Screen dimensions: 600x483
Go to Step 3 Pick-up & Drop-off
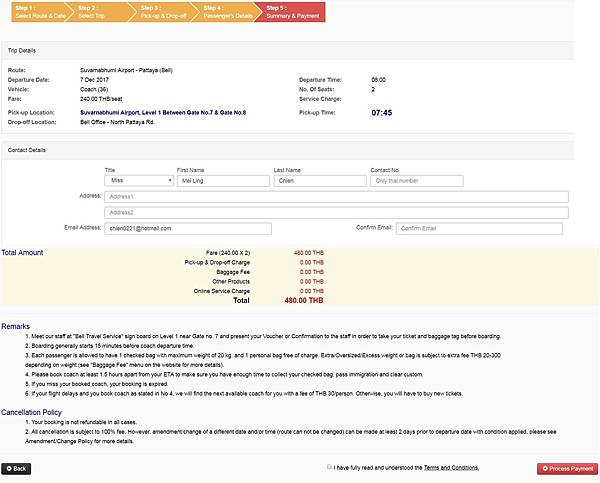point(163,12)
